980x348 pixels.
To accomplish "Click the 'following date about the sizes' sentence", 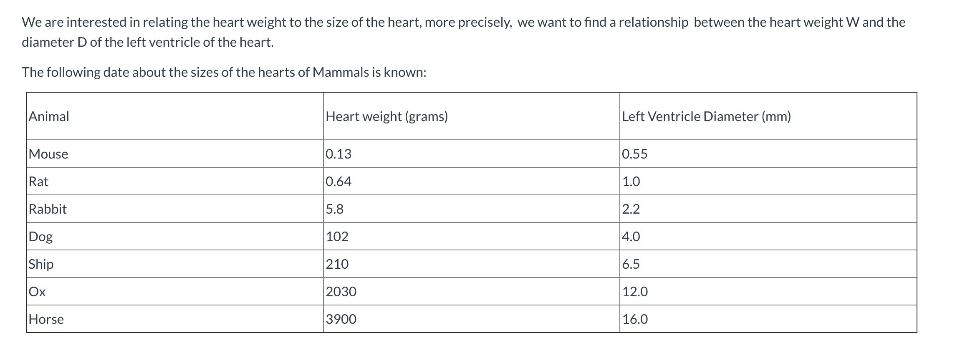I will (x=224, y=73).
